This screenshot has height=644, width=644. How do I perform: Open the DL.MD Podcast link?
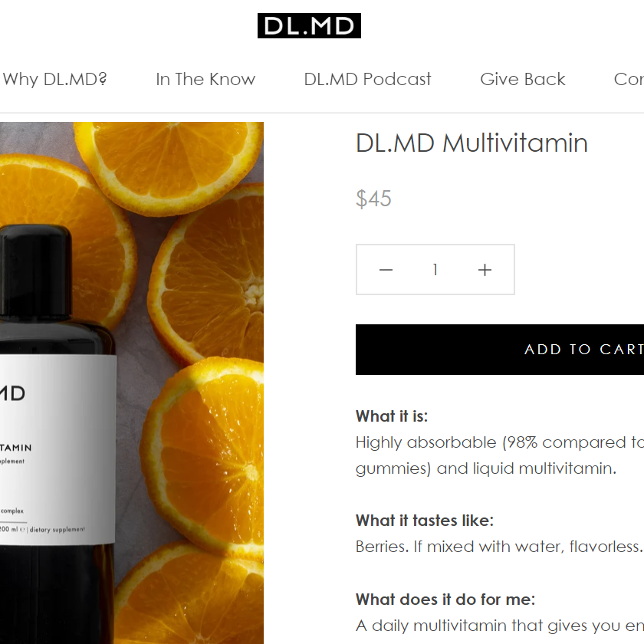click(367, 79)
